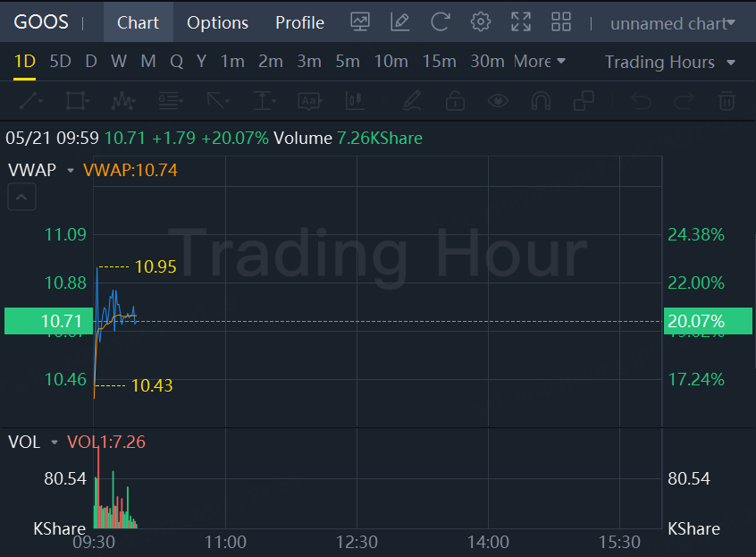
Task: Delete drawings with the trash icon
Action: pyautogui.click(x=727, y=101)
